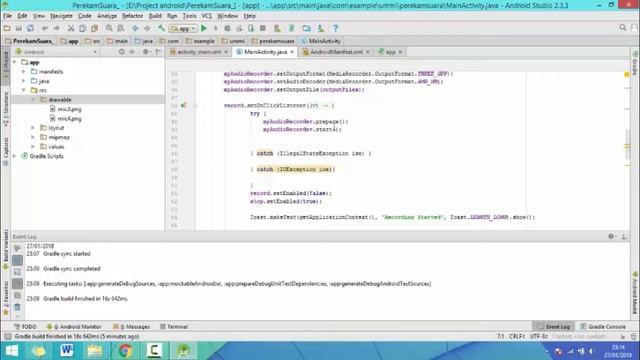Open the Android project view dropdown

click(56, 52)
